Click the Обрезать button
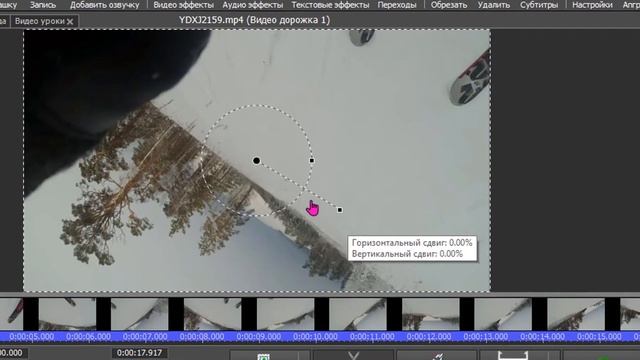 pos(449,5)
